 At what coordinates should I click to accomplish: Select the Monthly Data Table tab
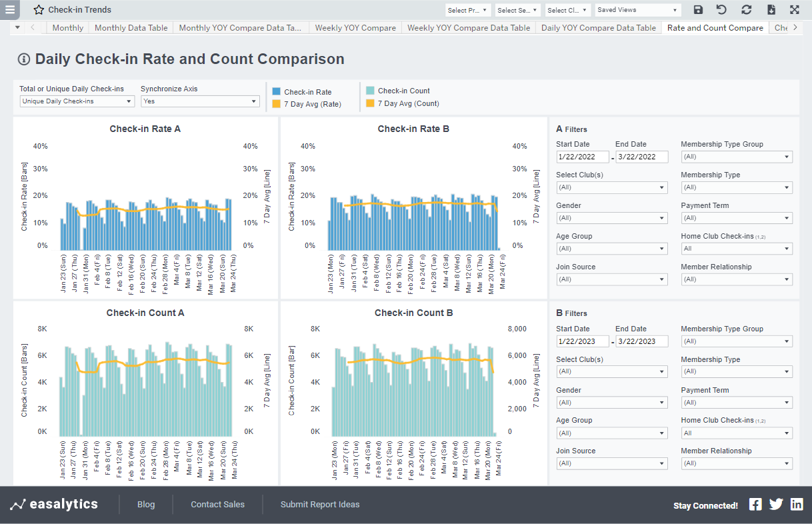point(131,27)
